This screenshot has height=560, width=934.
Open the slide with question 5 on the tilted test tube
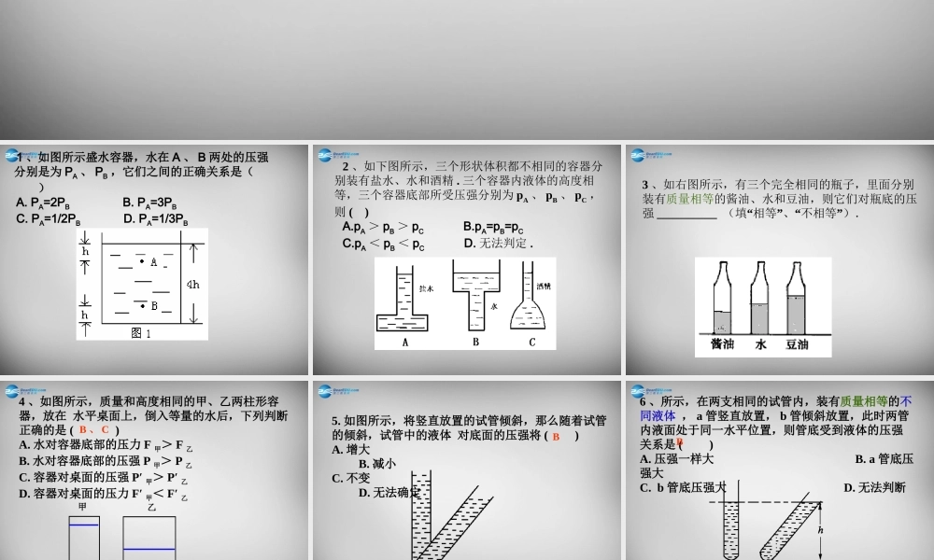(466, 470)
